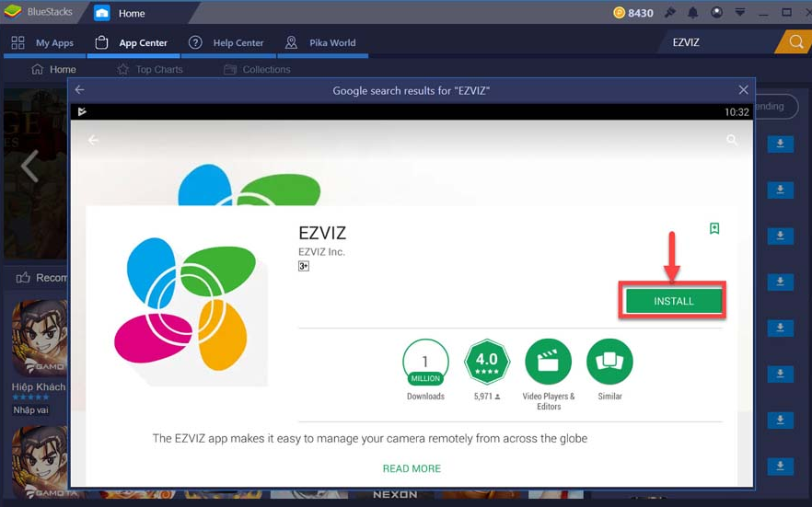This screenshot has height=507, width=812.
Task: Open the Pika World tab
Action: click(320, 42)
